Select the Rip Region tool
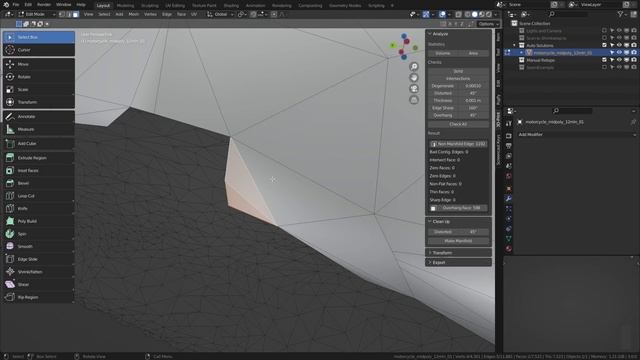Screen dimensions: 640x360 [x=39, y=297]
